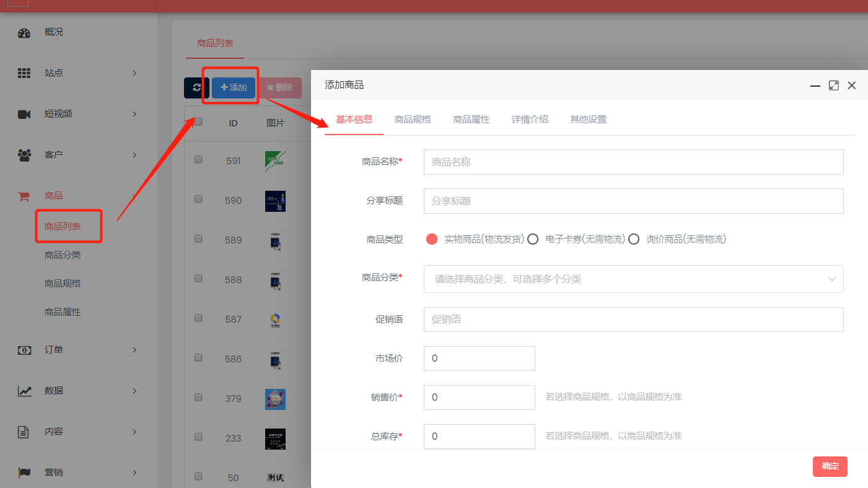Image resolution: width=868 pixels, height=488 pixels.
Task: Tick the checkbox for row ID 379
Action: coord(198,397)
